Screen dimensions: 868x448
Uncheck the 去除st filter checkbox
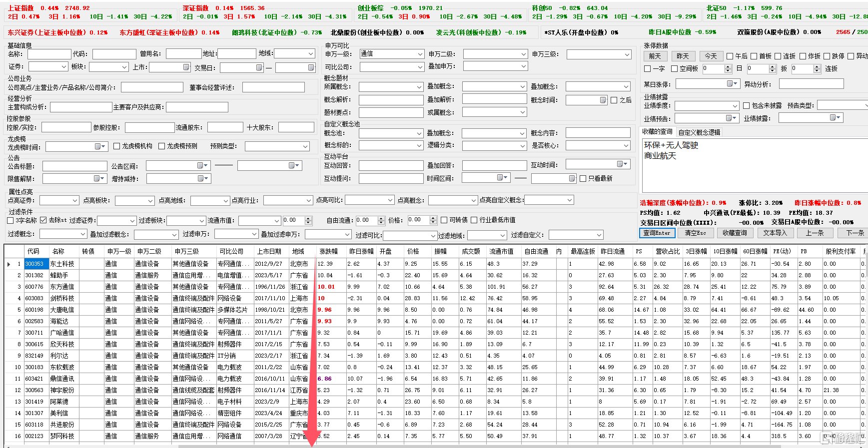pyautogui.click(x=43, y=220)
